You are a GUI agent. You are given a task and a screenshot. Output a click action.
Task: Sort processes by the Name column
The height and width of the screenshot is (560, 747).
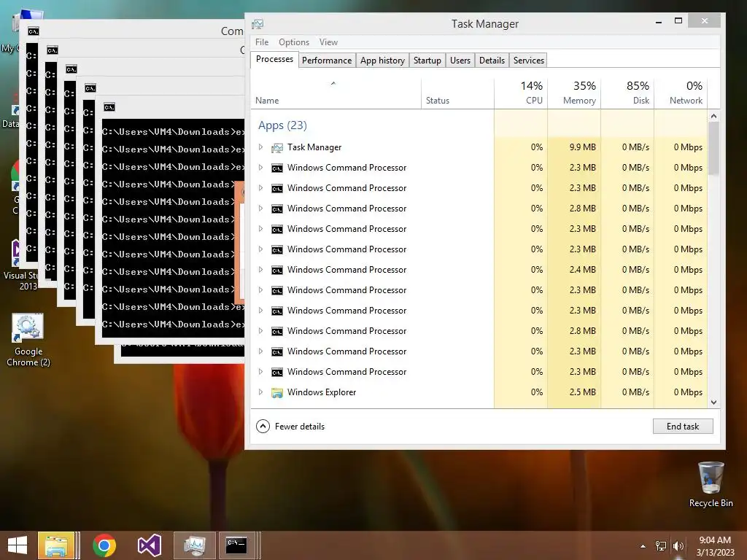336,93
